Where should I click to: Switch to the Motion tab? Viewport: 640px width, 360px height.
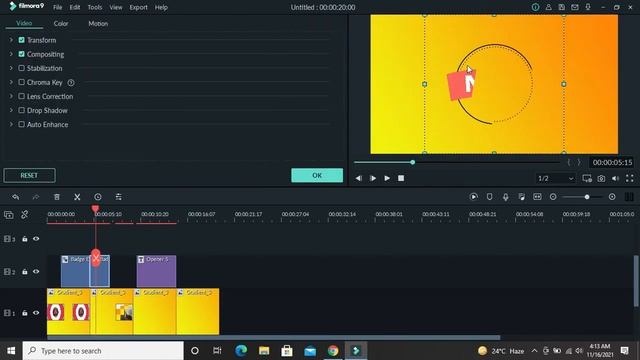98,24
